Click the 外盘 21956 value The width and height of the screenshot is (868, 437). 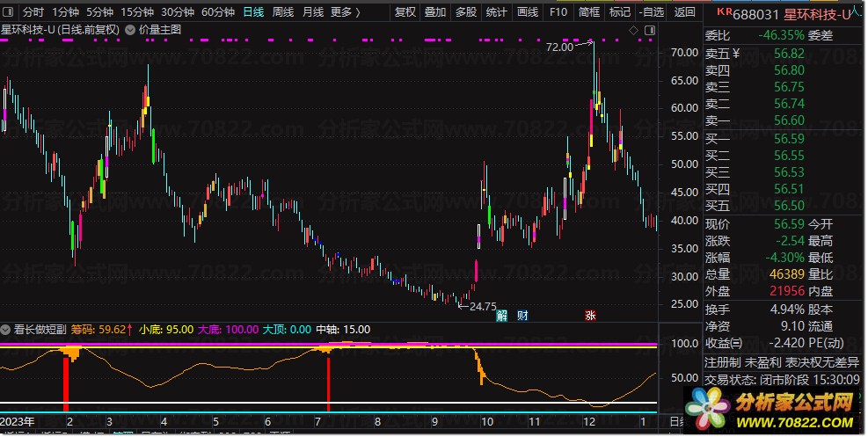pos(786,290)
